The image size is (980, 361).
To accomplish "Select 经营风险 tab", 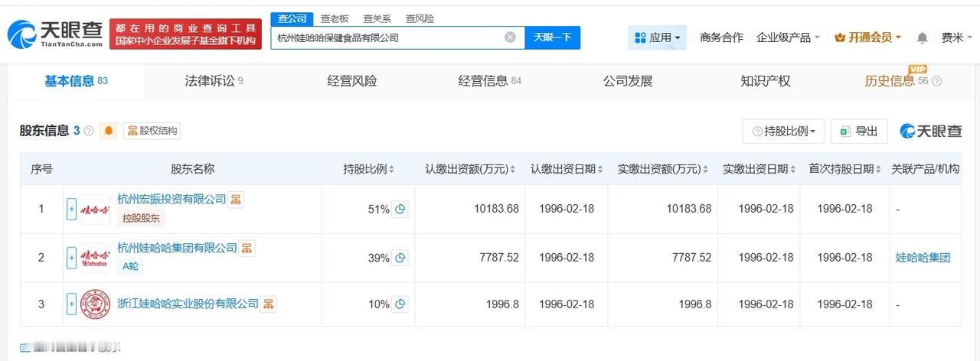I will coord(352,81).
